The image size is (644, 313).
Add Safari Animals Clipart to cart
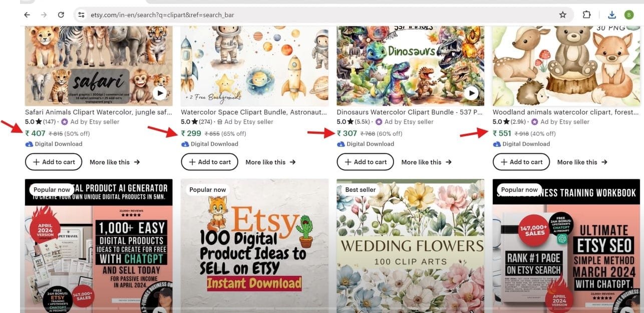(x=54, y=162)
